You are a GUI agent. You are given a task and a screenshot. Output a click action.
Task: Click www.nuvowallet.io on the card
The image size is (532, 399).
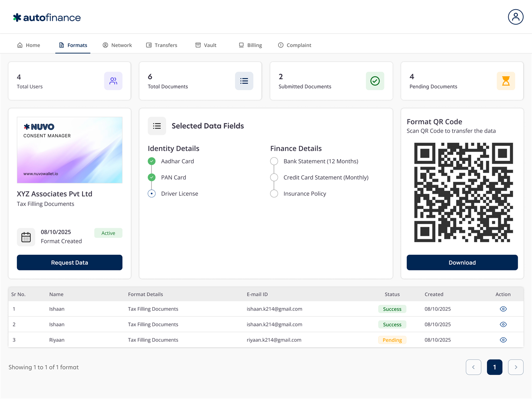(41, 174)
